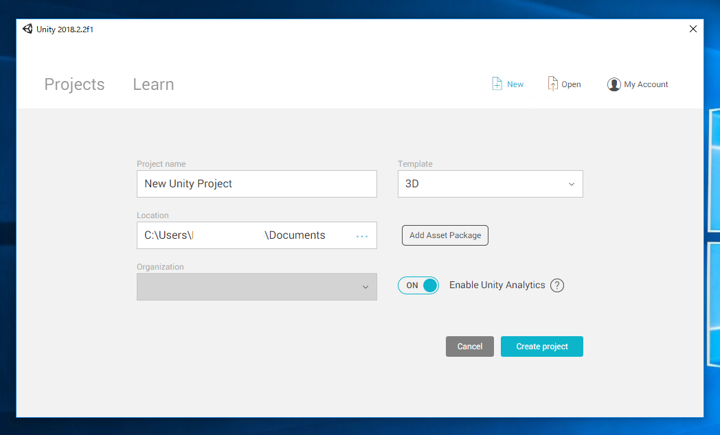Select the New label in header
Viewport: 720px width, 435px height.
[x=515, y=85]
